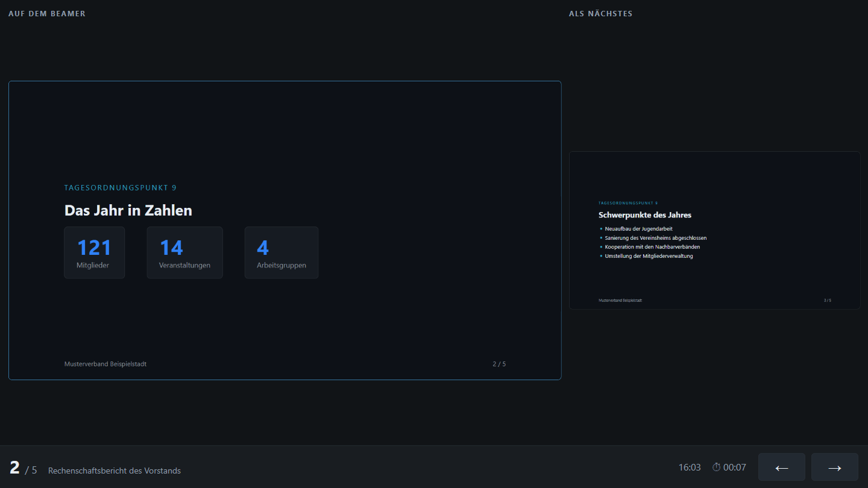Click the 16:03 clock display

click(x=690, y=468)
